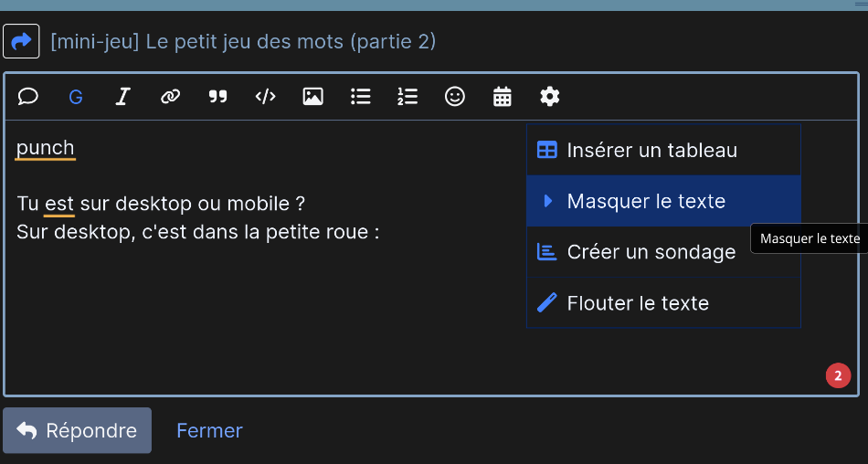Insert a hyperlink via chain icon
This screenshot has width=868, height=464.
click(x=170, y=96)
